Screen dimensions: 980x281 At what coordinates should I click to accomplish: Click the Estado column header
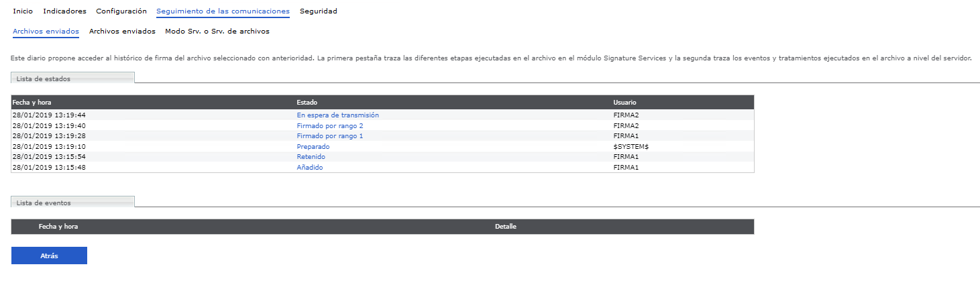[307, 103]
